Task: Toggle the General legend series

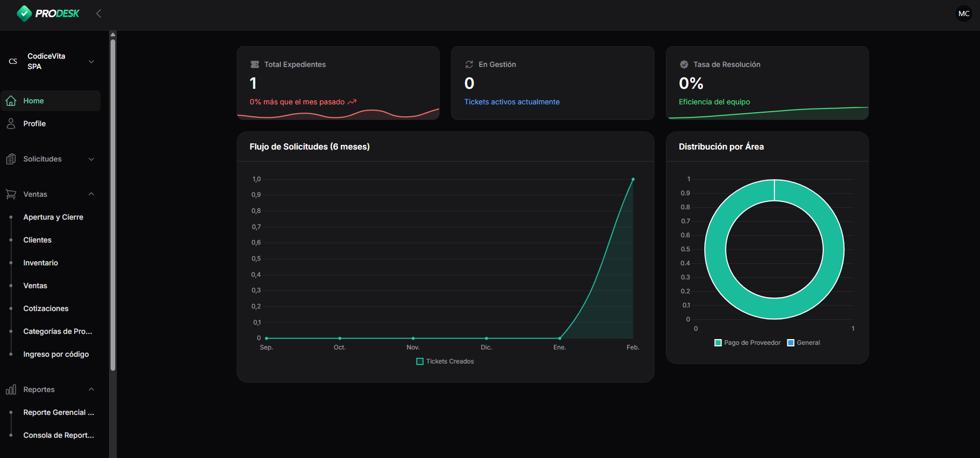Action: click(804, 343)
